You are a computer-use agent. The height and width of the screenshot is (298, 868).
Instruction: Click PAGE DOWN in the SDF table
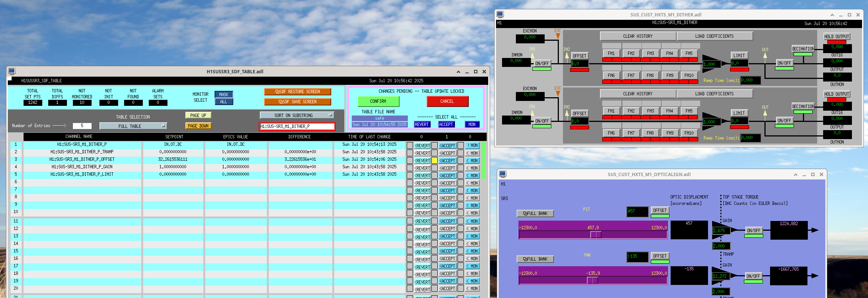tap(198, 126)
